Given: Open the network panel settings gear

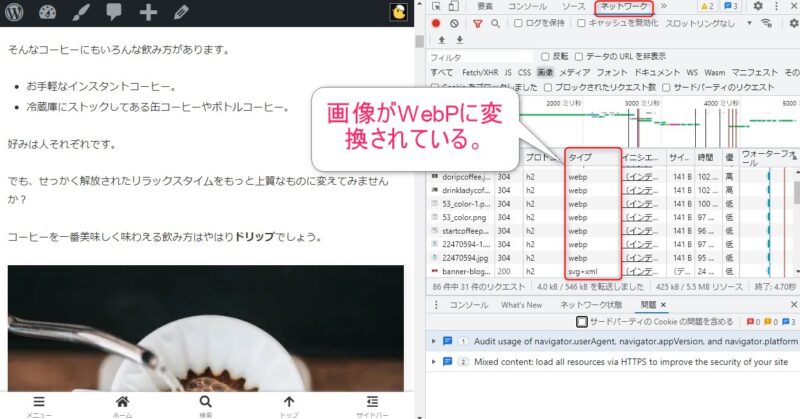Looking at the screenshot, I should [794, 23].
